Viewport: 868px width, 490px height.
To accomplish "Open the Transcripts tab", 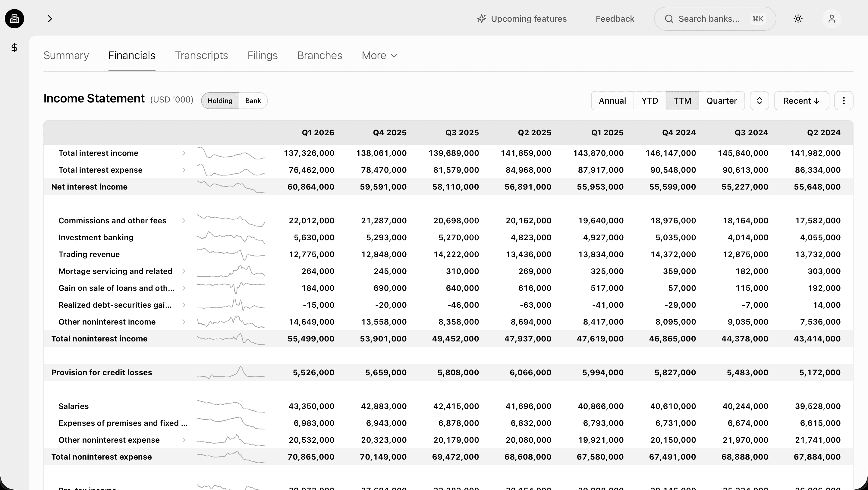I will coord(202,55).
